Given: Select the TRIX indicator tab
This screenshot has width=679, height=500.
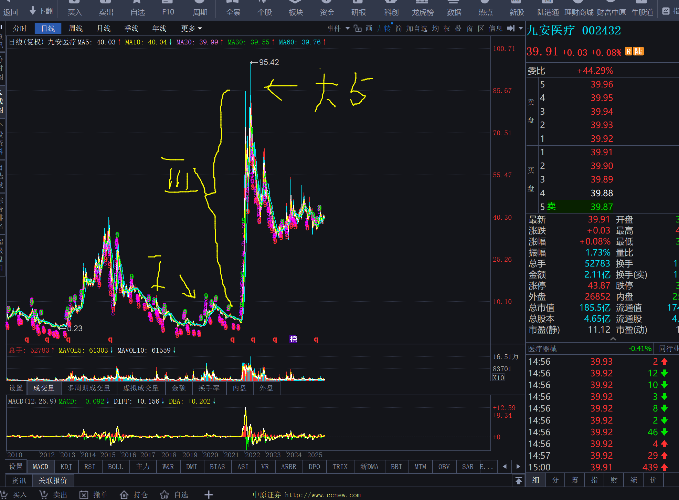Looking at the screenshot, I should tap(340, 466).
